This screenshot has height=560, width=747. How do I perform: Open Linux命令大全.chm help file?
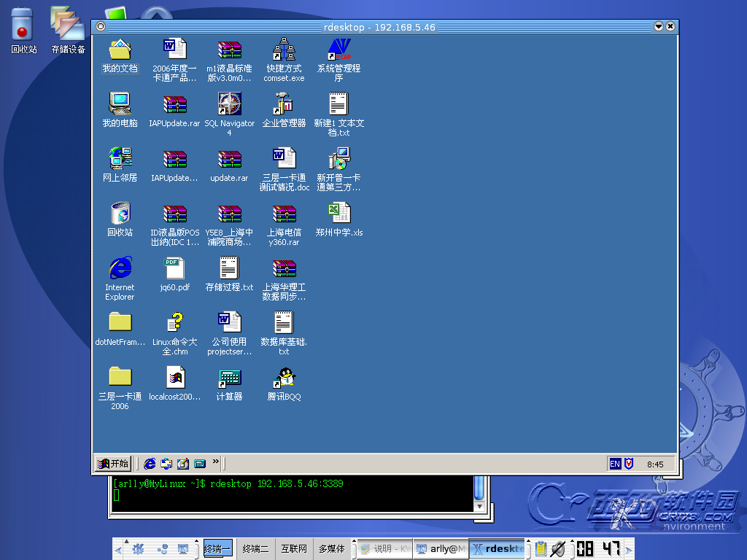[x=174, y=324]
